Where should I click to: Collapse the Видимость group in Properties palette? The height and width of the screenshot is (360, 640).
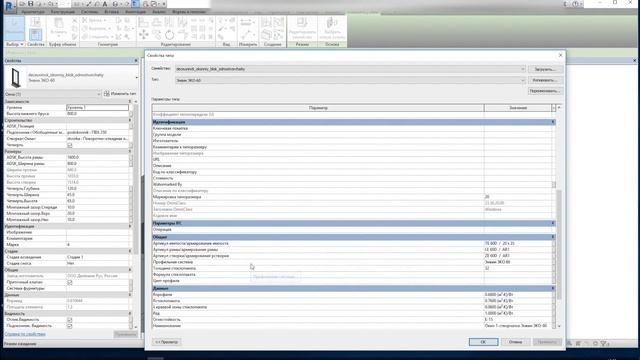coord(130,313)
